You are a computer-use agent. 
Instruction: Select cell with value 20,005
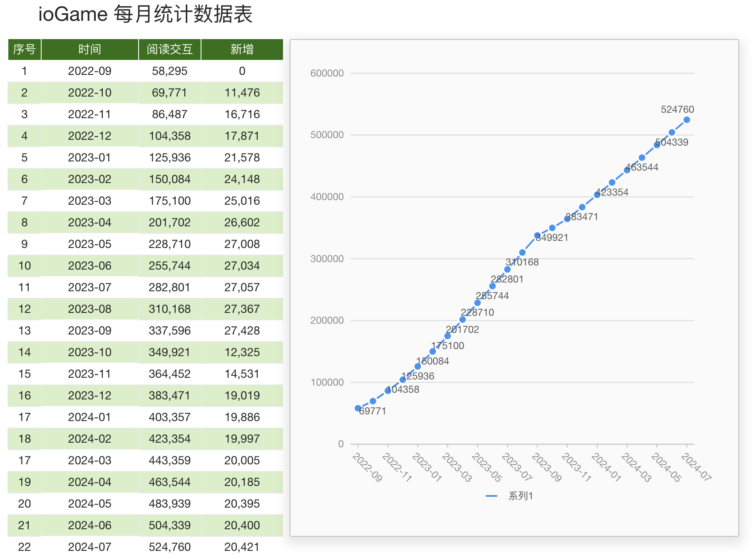point(242,461)
